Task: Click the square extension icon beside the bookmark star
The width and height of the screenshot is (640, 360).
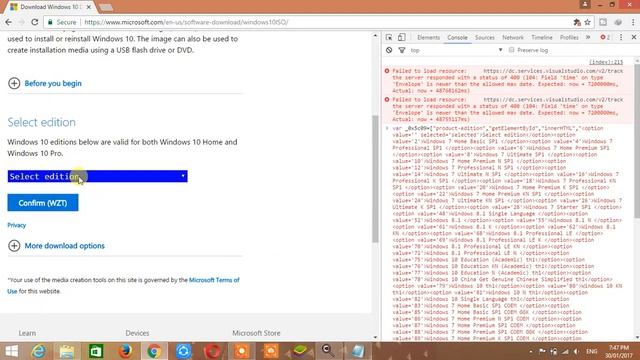Action: pos(603,22)
